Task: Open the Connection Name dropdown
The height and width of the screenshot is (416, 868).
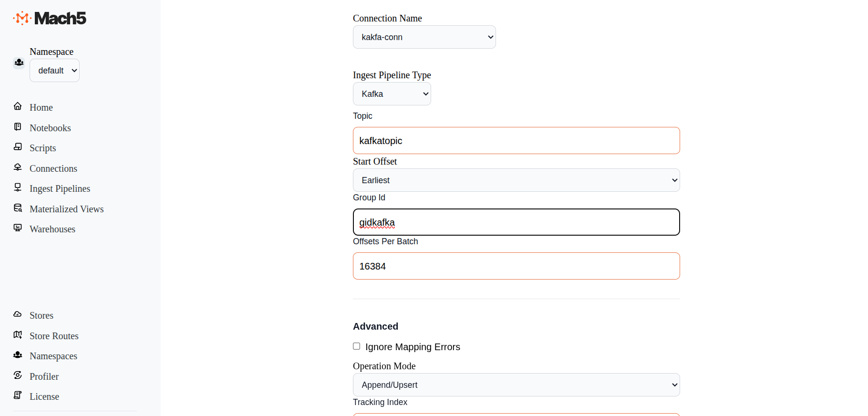Action: click(x=424, y=37)
